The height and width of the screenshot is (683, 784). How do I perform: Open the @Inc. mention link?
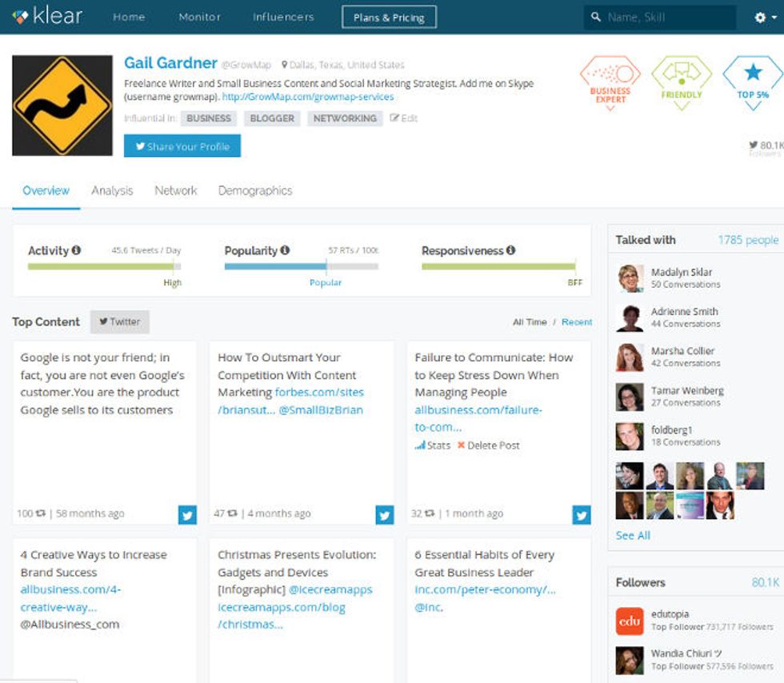[429, 608]
